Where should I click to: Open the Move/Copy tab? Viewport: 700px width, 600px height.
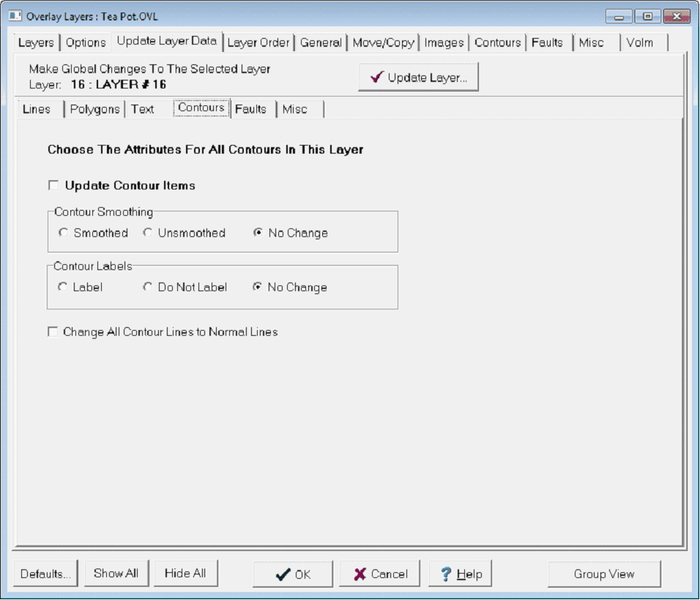pos(383,42)
